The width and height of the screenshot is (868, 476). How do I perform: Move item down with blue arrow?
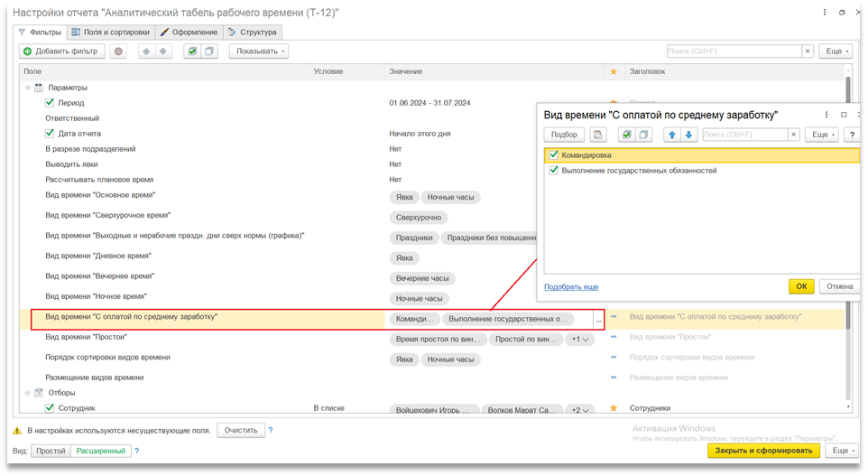click(x=688, y=135)
